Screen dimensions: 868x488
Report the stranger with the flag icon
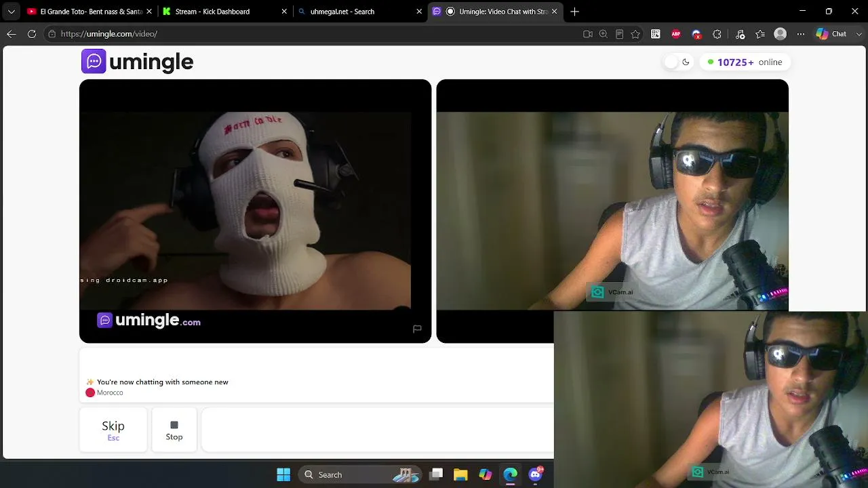(x=417, y=329)
